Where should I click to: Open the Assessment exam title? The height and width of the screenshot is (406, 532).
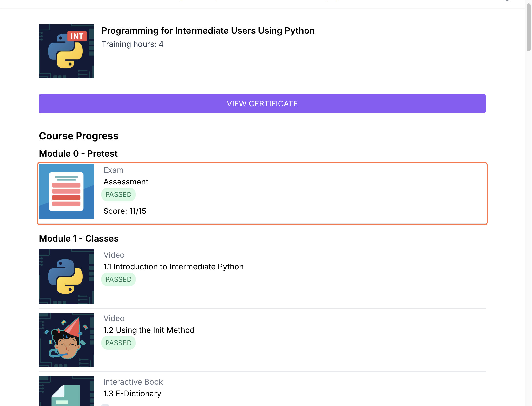pos(126,182)
